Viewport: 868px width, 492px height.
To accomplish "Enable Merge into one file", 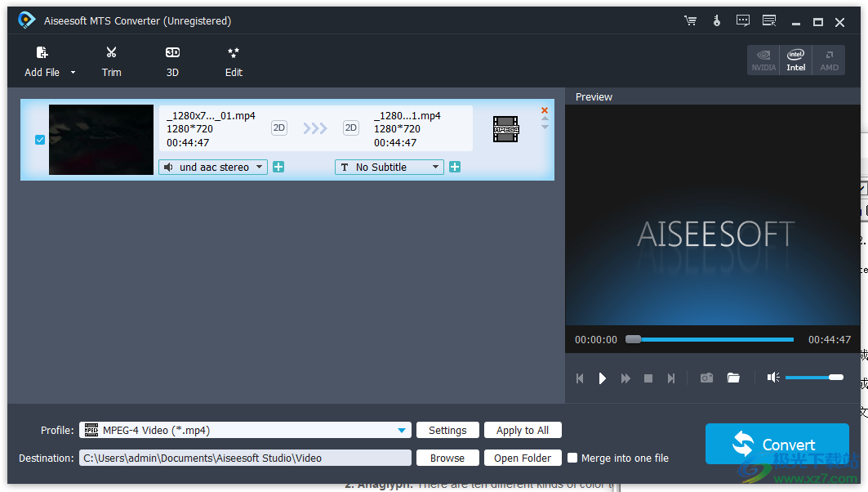I will [x=572, y=458].
